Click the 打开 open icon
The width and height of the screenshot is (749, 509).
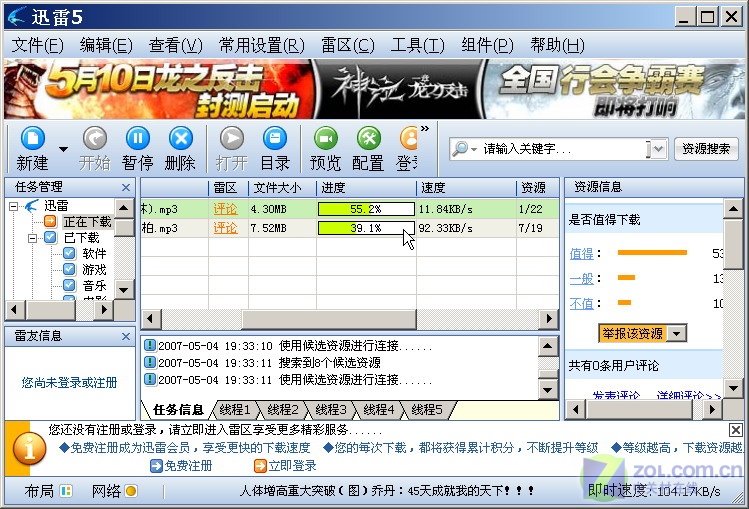(x=232, y=138)
